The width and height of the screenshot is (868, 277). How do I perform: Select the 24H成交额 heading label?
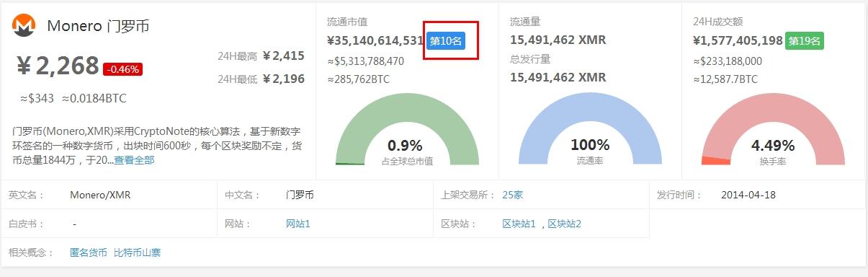[717, 22]
